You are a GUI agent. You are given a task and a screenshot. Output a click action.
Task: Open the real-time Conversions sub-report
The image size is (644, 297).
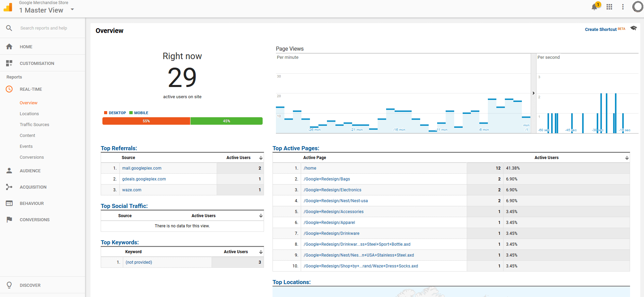coord(32,157)
